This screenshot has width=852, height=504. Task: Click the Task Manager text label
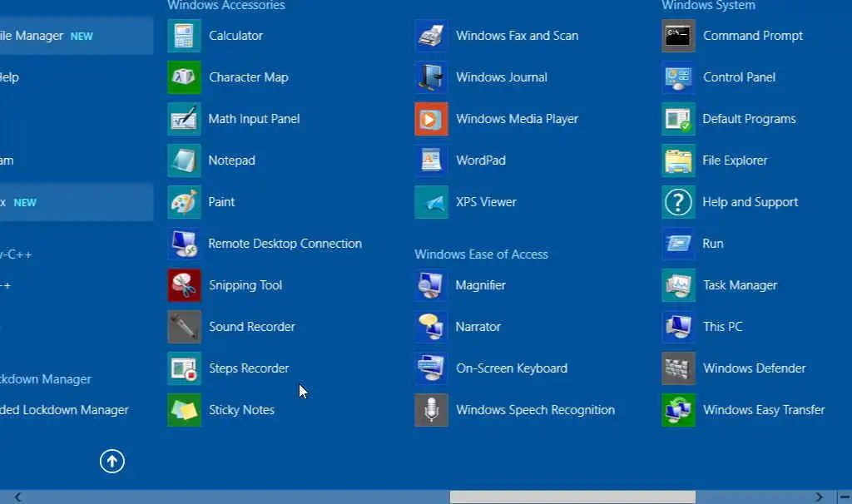point(740,285)
